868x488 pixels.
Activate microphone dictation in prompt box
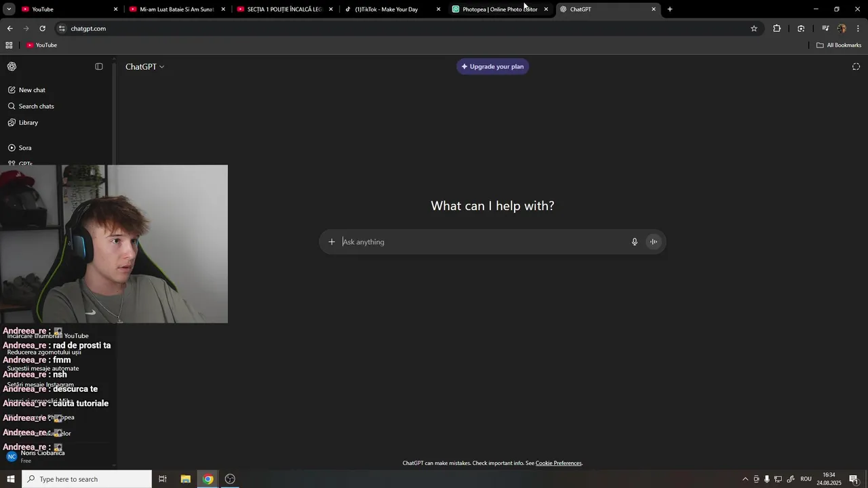(635, 242)
